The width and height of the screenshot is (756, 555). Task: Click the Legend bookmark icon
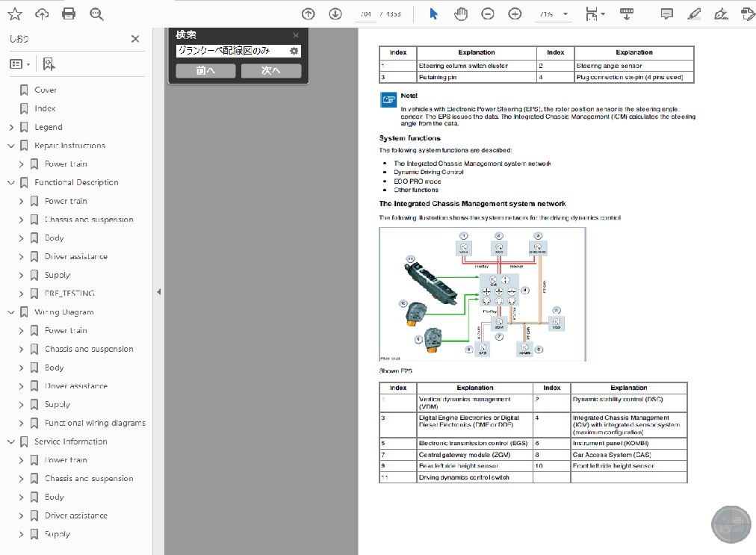point(24,127)
